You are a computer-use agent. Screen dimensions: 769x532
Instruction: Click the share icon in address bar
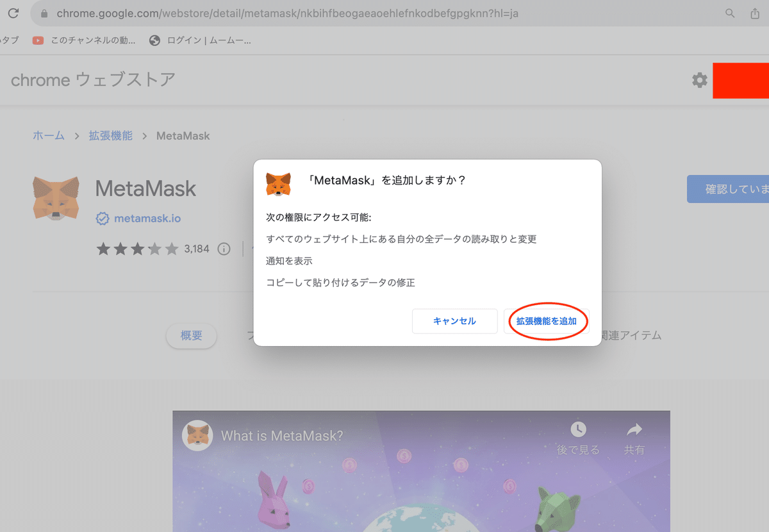pos(755,13)
